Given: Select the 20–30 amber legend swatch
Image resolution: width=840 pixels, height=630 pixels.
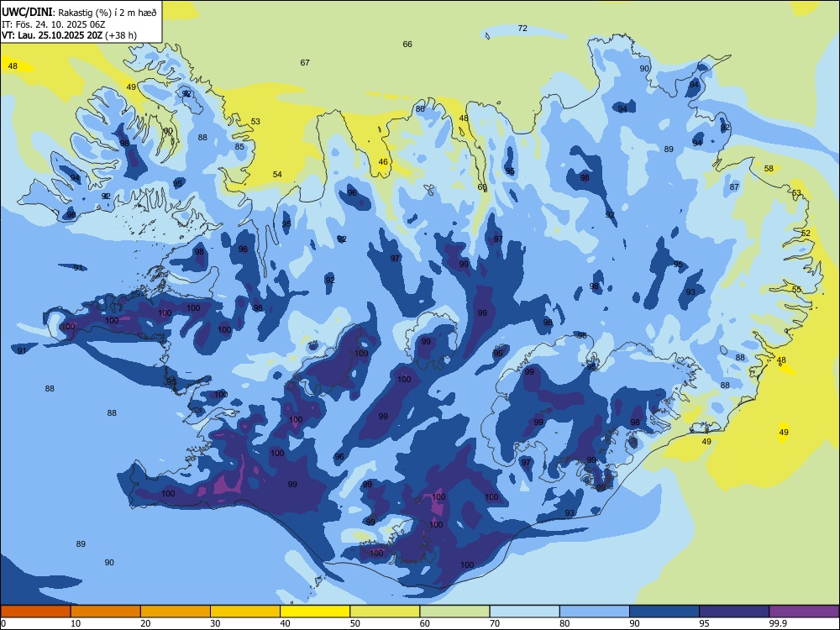Looking at the screenshot, I should 176,612.
